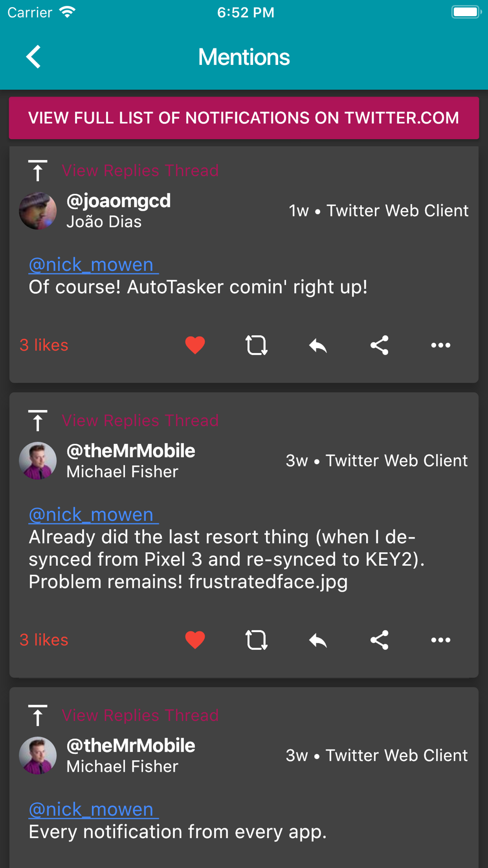Reply to João Dias's tweet

(318, 345)
